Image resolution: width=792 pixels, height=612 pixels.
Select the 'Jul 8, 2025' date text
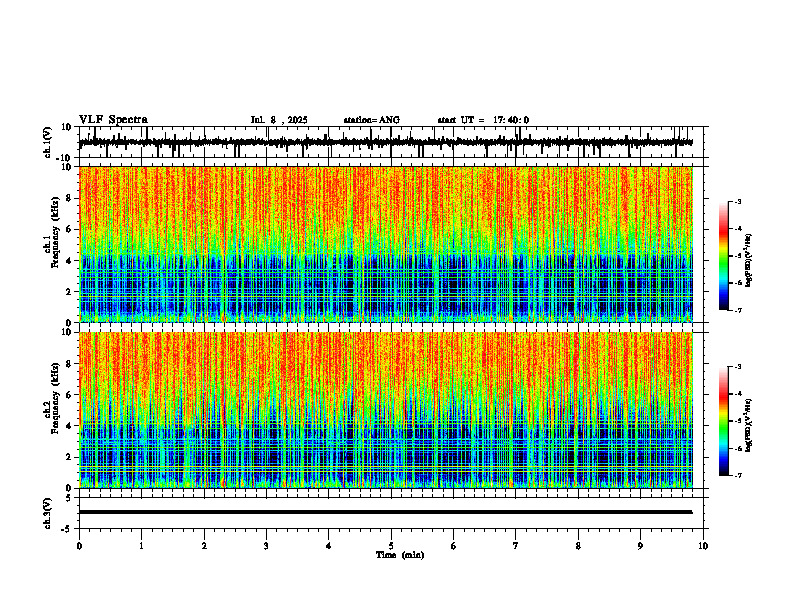(x=279, y=120)
